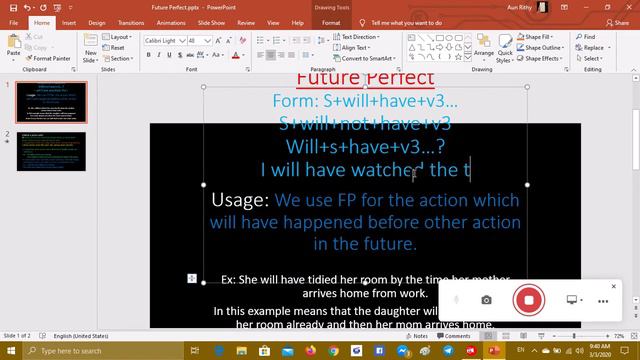Click Share button

[617, 23]
